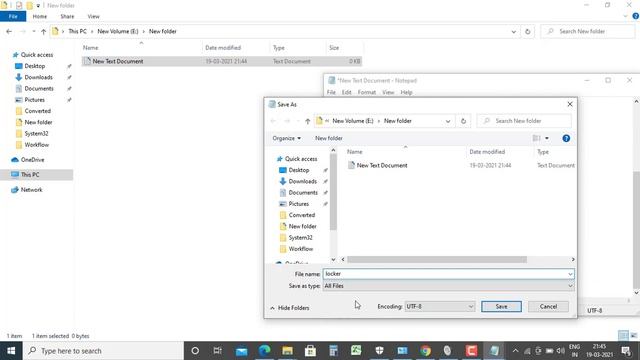The image size is (640, 360).
Task: Open the Encoding UTF-8 dropdown
Action: (x=440, y=307)
